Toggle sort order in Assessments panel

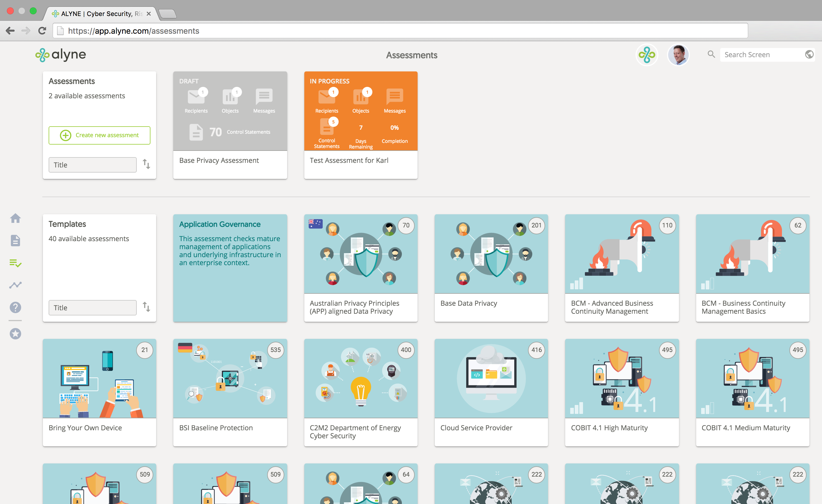tap(146, 164)
